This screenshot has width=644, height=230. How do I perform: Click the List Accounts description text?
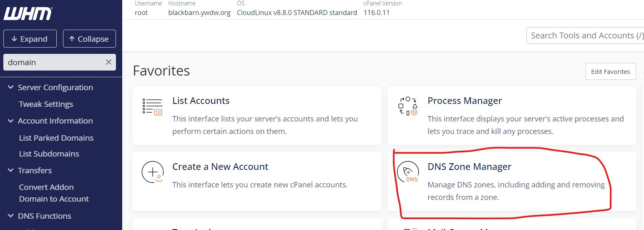pyautogui.click(x=265, y=125)
